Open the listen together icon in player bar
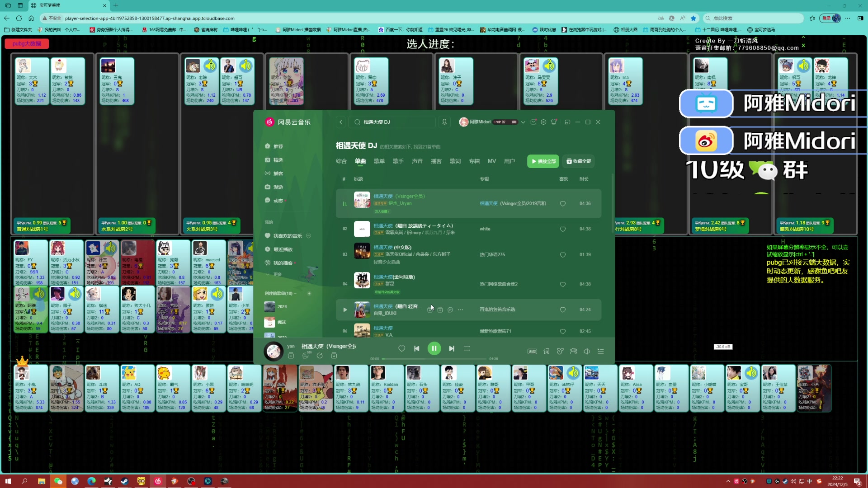 (x=574, y=351)
